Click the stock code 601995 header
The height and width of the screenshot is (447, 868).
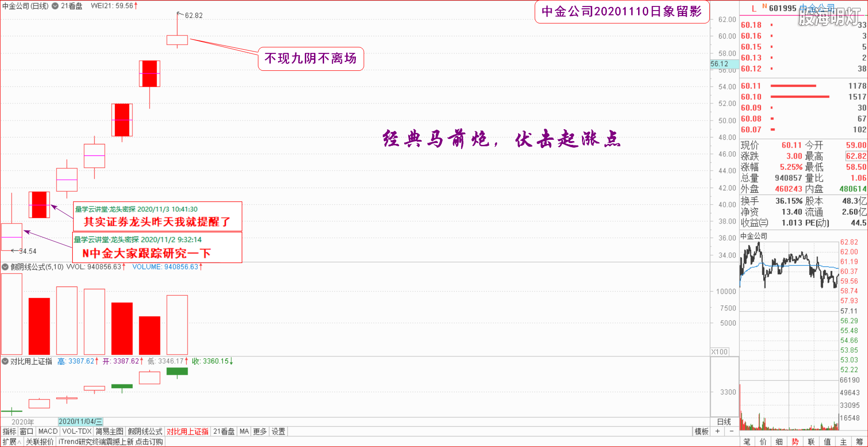click(x=782, y=8)
